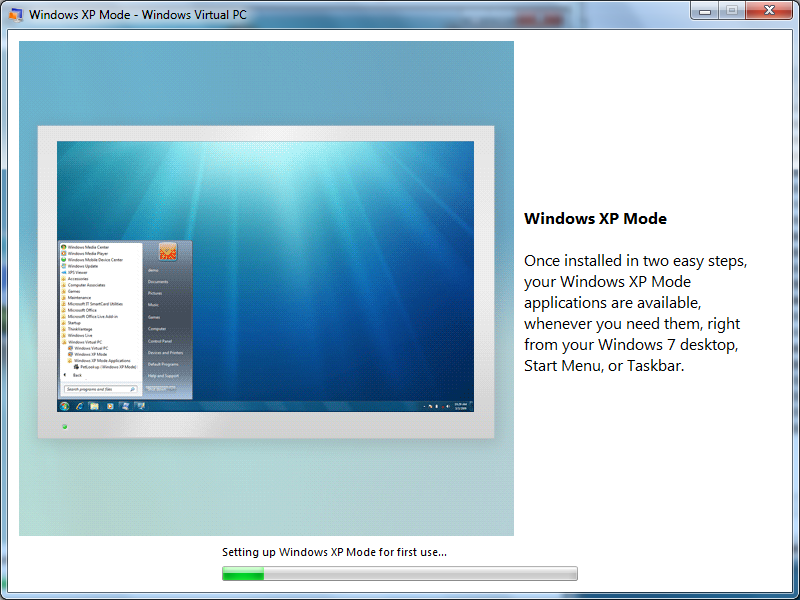This screenshot has height=600, width=800.
Task: Select Documents in the Start menu
Action: (158, 281)
